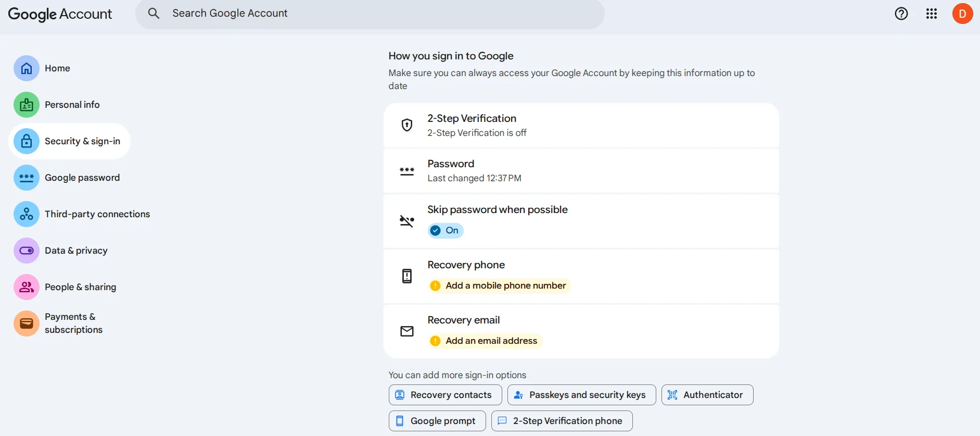Click the Authenticator button

[707, 395]
